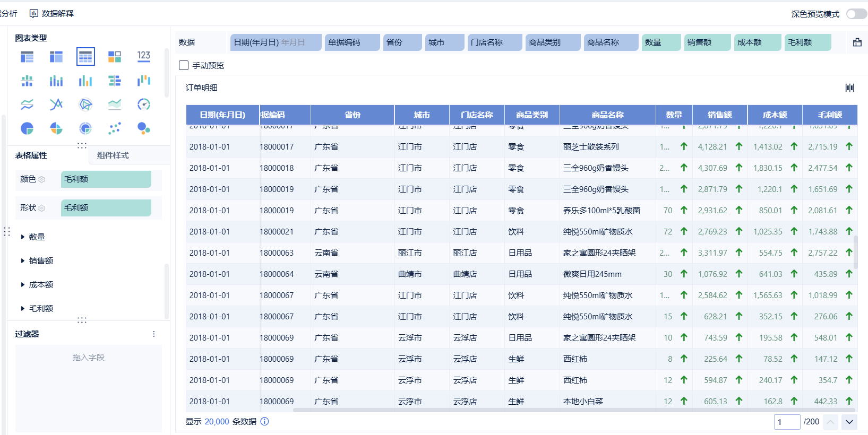
Task: Click the 商品类别 field pill
Action: tap(553, 42)
